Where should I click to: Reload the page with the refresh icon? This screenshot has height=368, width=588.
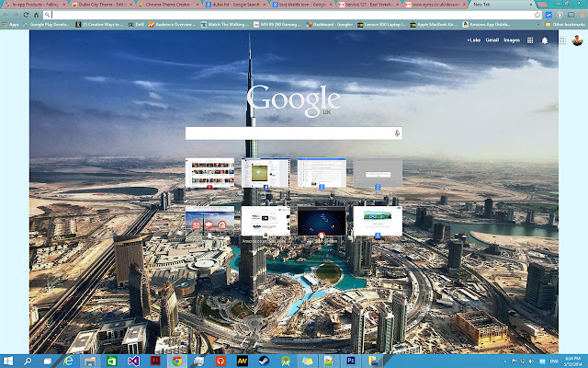[x=26, y=15]
